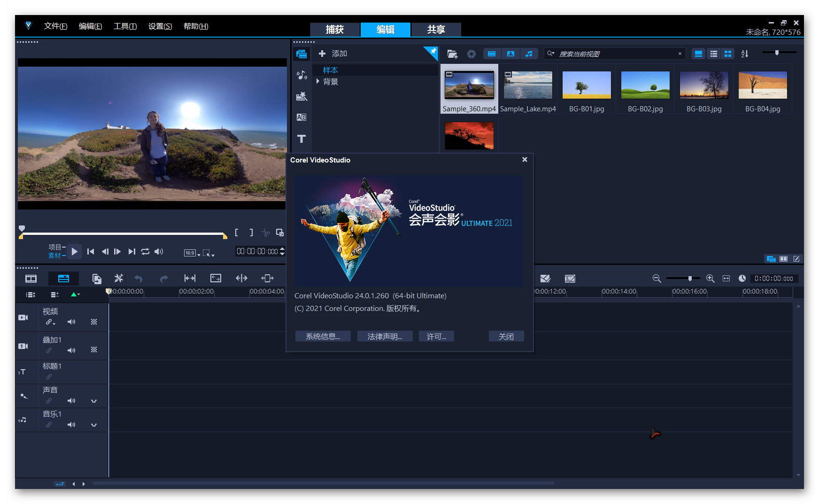Mute the 叠加1 track audio
This screenshot has height=504, width=819.
[71, 350]
